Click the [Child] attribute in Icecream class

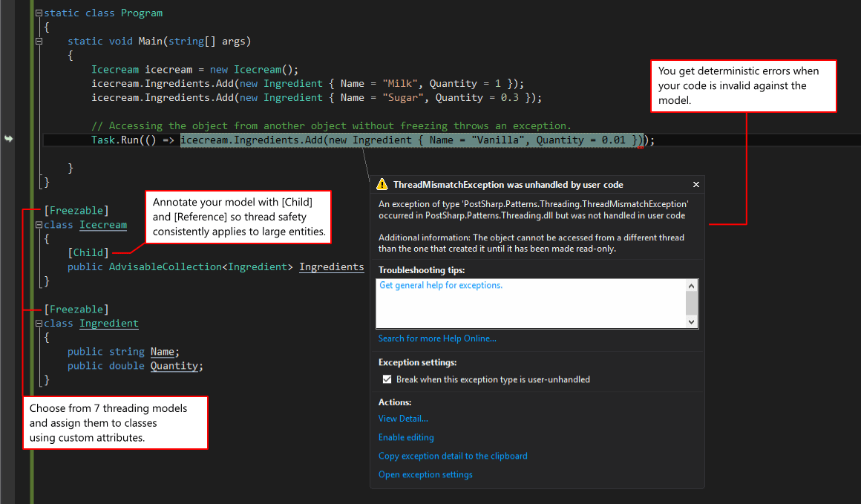88,253
